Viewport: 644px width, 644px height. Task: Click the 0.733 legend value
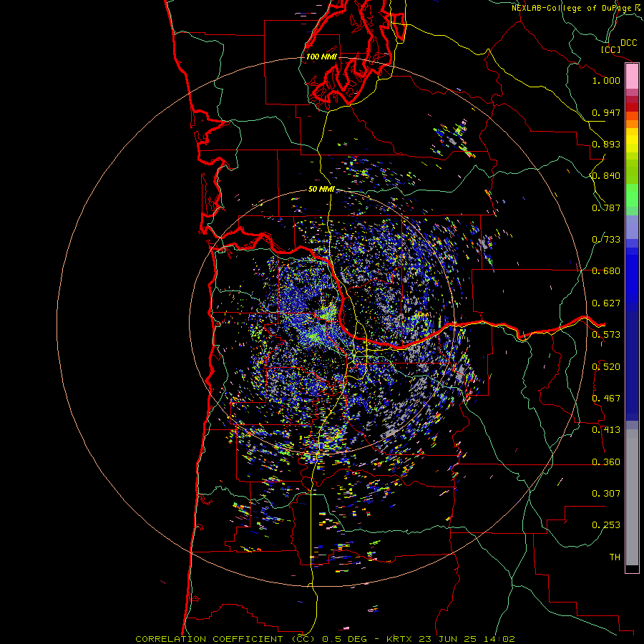pos(606,240)
